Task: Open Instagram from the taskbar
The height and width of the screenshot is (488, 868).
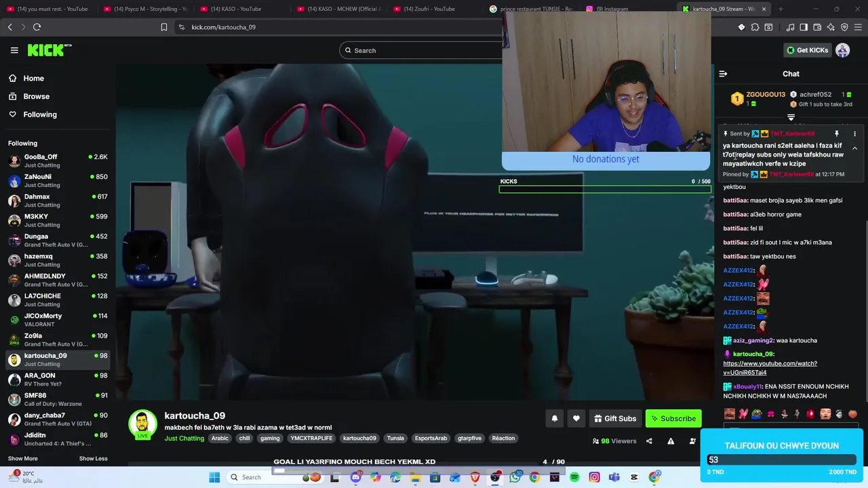Action: 594,477
